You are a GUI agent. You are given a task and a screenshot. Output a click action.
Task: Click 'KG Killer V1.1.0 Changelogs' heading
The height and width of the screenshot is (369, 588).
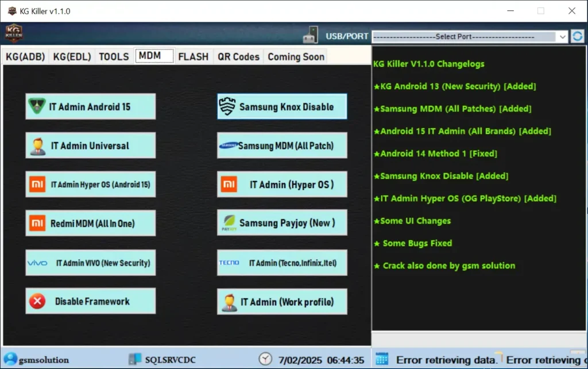[x=428, y=64]
